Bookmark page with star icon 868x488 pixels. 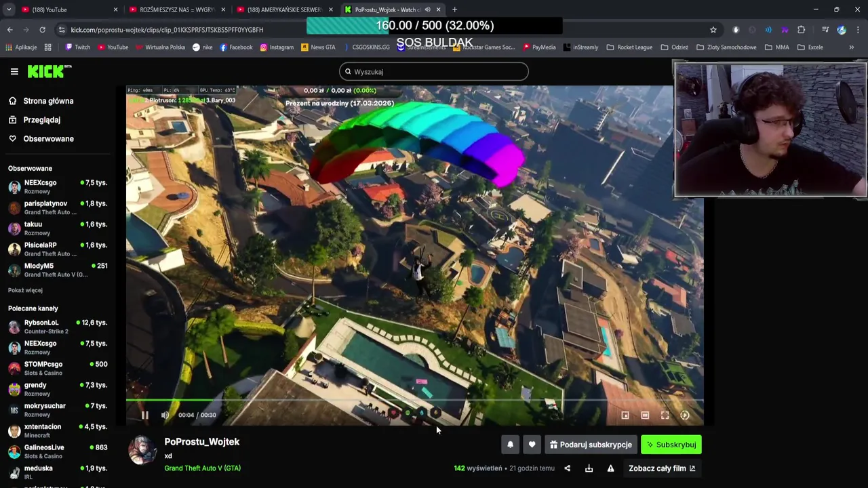click(713, 30)
